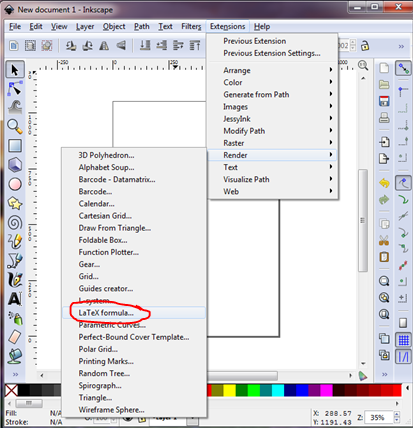413x428 pixels.
Task: Choose Wireframe Sphere extension
Action: pyautogui.click(x=134, y=410)
